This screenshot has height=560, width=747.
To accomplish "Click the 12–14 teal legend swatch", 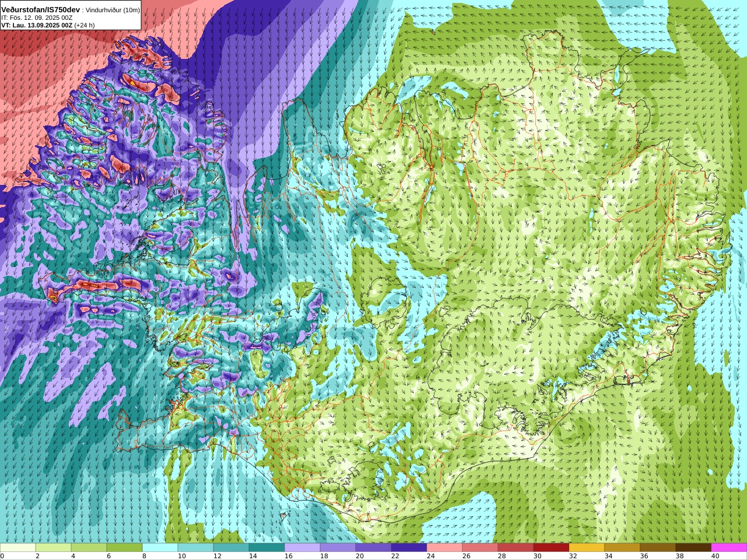I will (x=231, y=548).
